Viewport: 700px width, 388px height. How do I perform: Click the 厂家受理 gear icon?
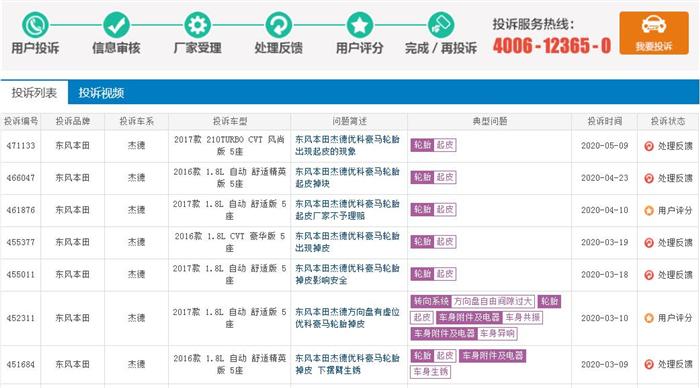click(x=197, y=25)
